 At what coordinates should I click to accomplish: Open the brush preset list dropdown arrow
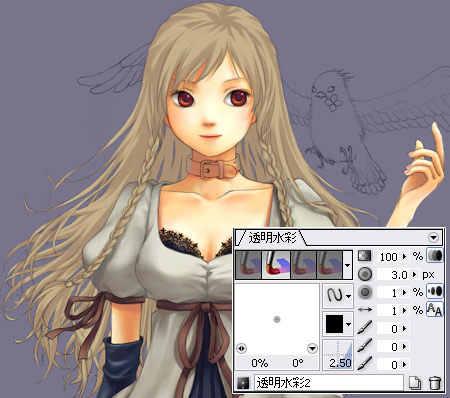[x=347, y=265]
